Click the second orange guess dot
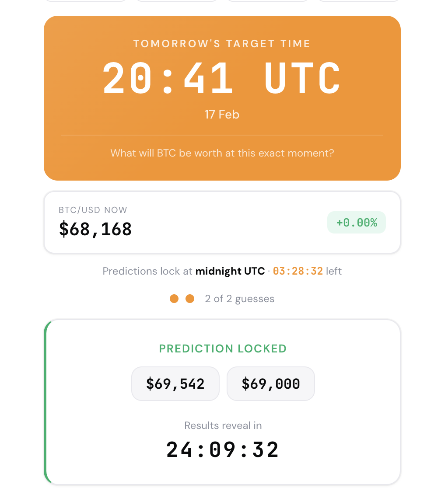Screen dimensions: 448x495 [x=190, y=299]
